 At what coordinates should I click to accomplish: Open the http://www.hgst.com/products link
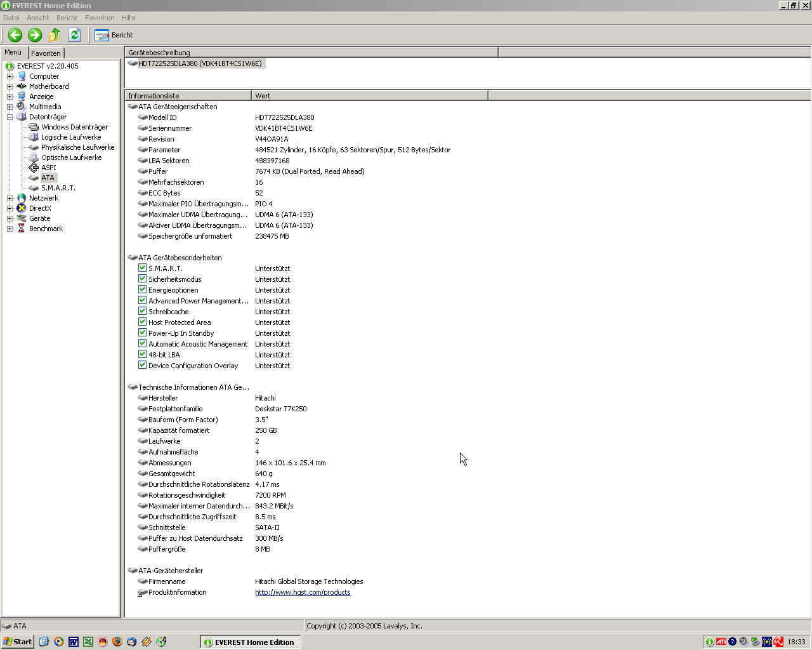coord(303,592)
